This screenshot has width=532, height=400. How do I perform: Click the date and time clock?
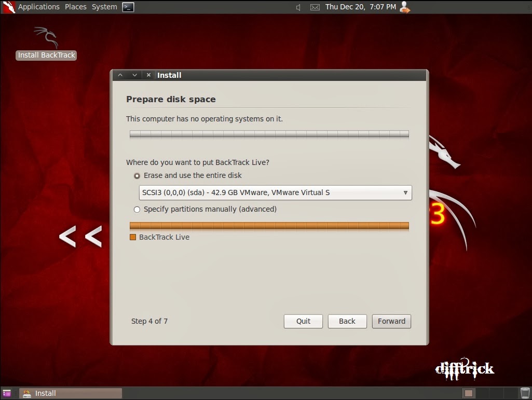click(360, 7)
